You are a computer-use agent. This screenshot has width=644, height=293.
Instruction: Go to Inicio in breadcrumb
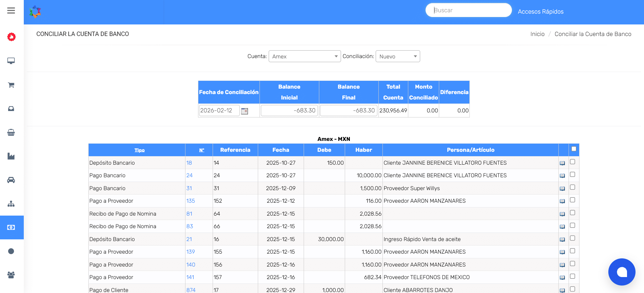coord(537,34)
